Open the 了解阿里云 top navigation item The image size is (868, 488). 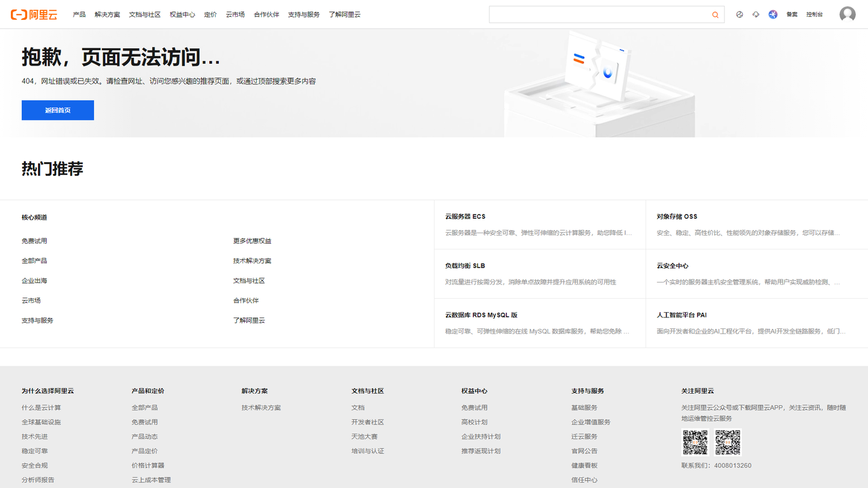(345, 14)
